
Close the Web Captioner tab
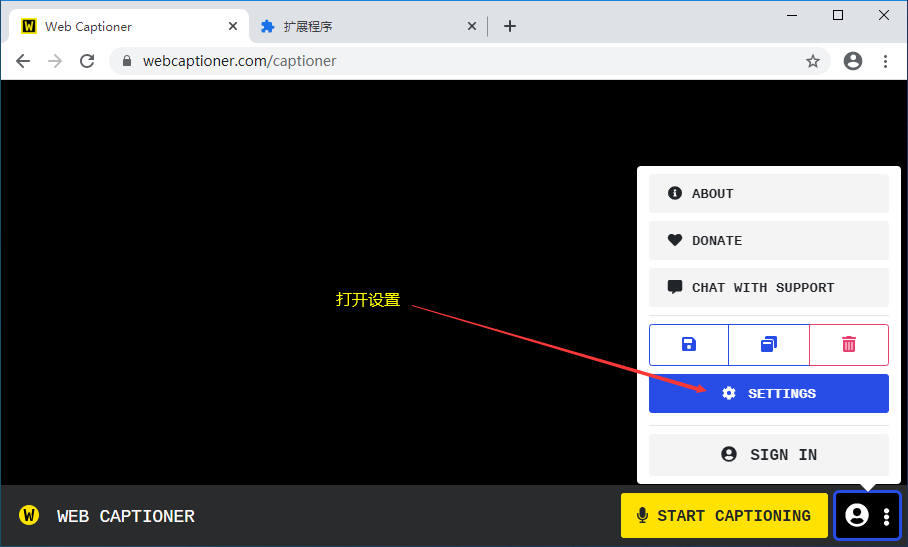click(x=232, y=27)
